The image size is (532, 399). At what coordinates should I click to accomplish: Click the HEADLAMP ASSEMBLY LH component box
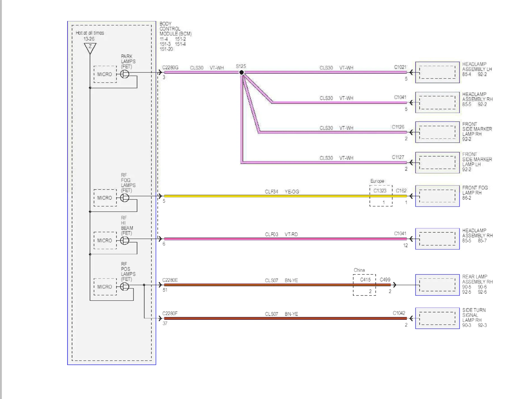click(x=437, y=72)
